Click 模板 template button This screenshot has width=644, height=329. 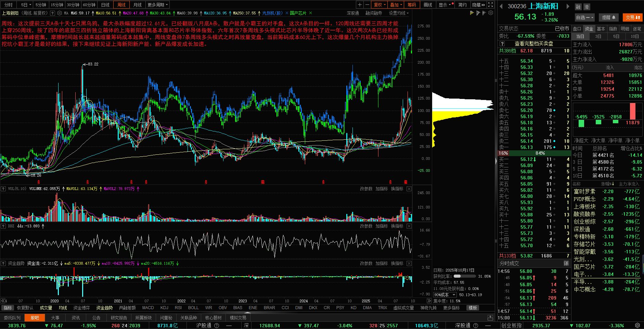473,308
